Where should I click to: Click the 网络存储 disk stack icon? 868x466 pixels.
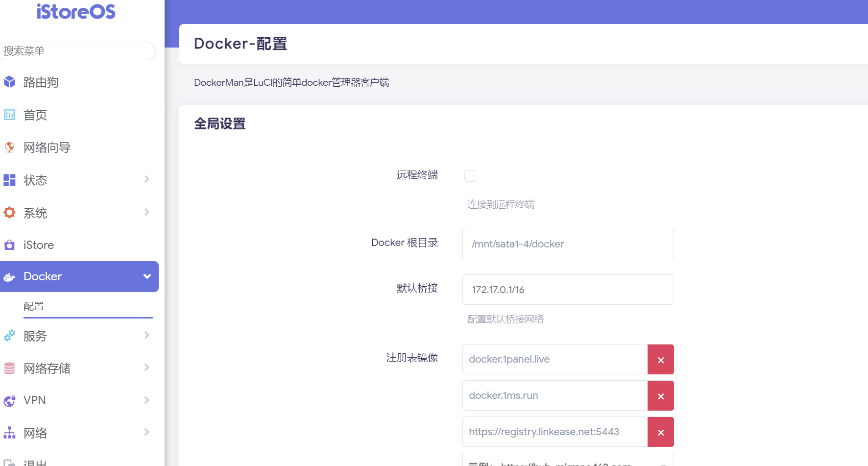9,368
